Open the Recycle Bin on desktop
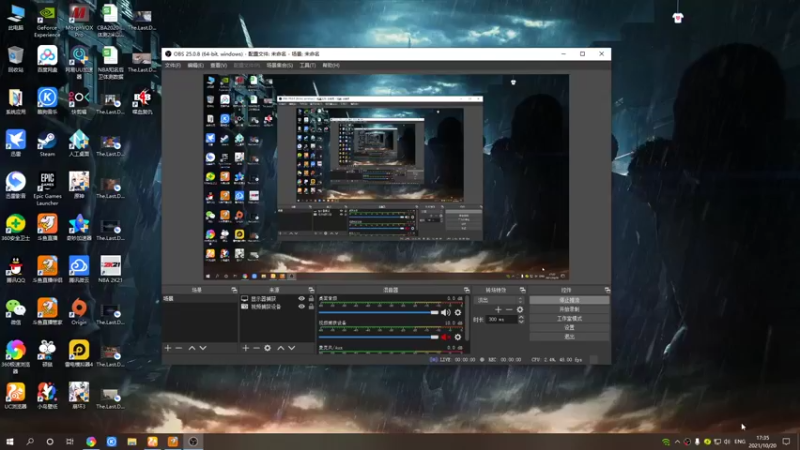800x450 pixels. [x=15, y=59]
